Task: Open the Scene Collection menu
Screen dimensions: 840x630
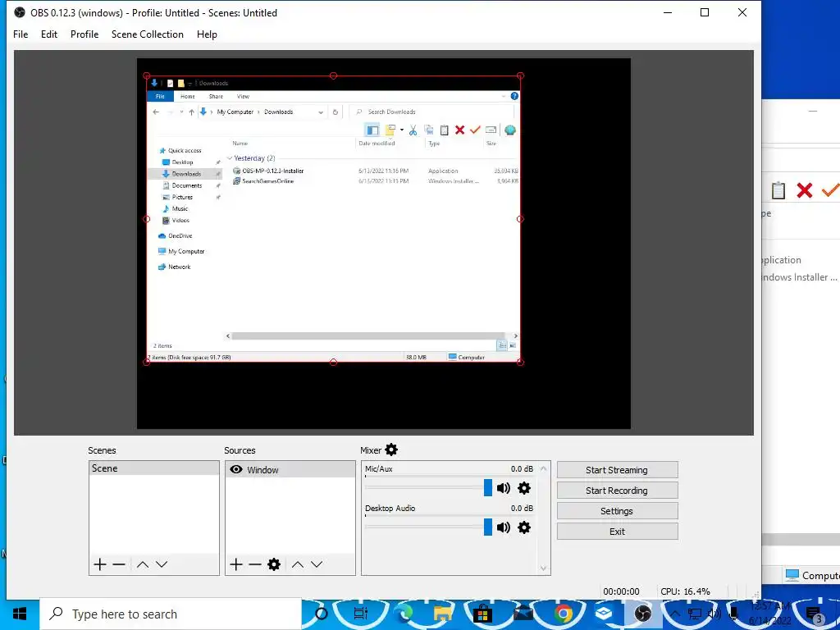Action: coord(148,34)
